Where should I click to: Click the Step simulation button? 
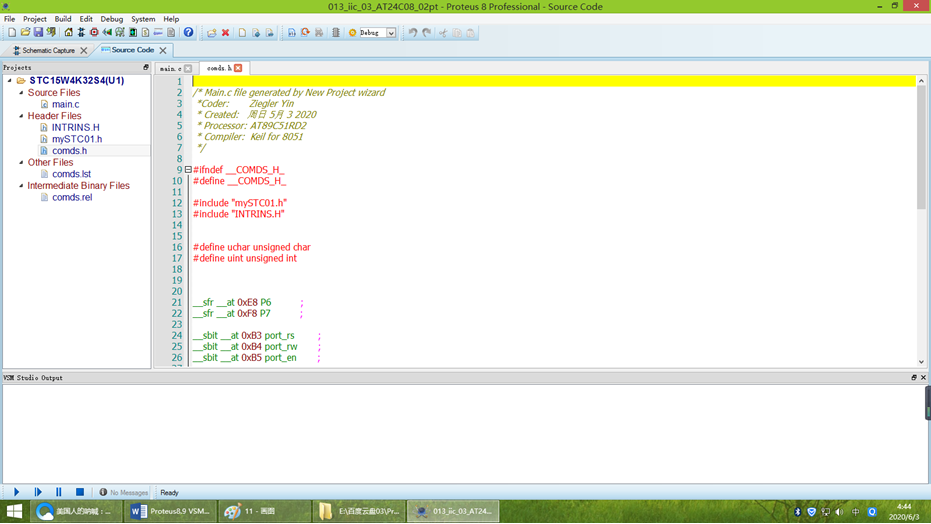38,492
